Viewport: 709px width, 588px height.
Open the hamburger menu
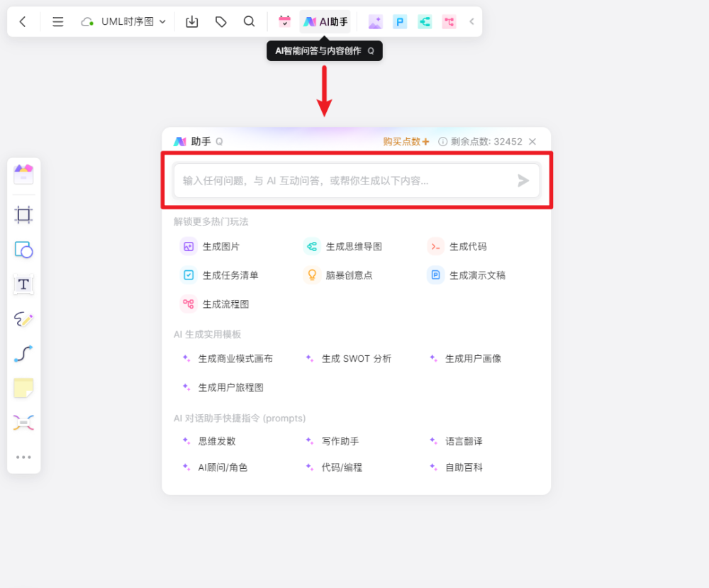(x=58, y=22)
